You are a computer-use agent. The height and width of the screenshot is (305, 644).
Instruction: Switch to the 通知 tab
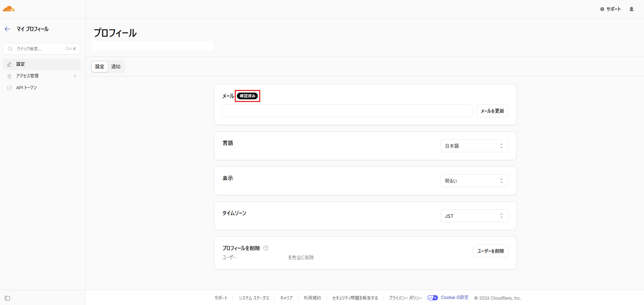116,67
